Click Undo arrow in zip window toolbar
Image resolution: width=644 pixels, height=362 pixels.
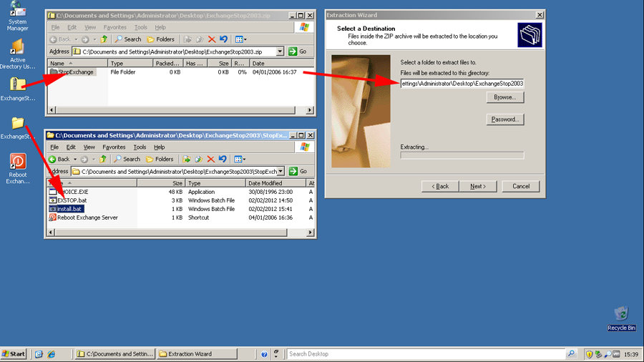coord(223,39)
